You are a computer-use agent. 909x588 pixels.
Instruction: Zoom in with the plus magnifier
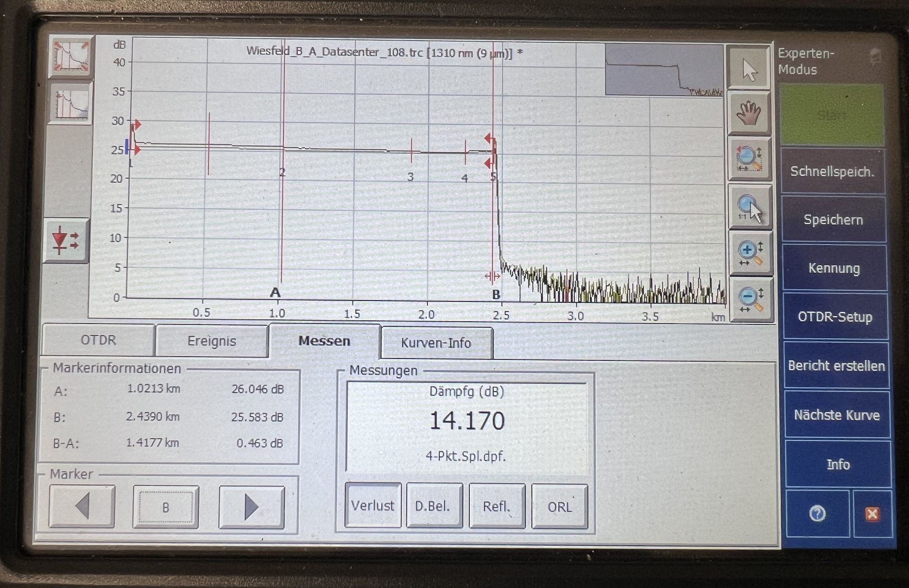pyautogui.click(x=750, y=253)
